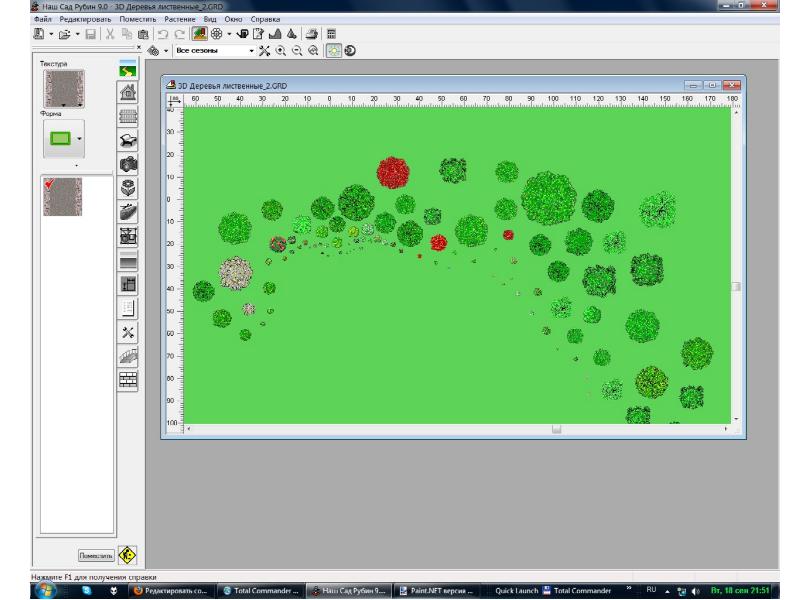Viewport: 800px width, 600px height.
Task: Select the house buildings sidebar tab
Action: click(128, 92)
